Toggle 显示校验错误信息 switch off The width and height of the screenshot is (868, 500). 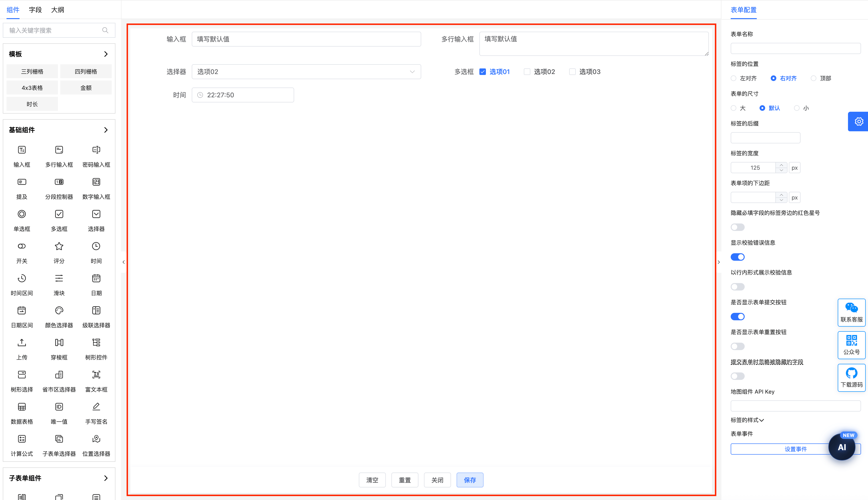(x=737, y=257)
